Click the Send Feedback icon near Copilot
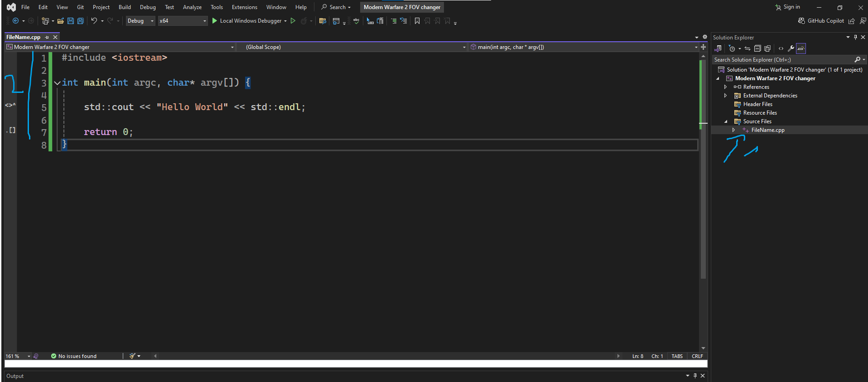Viewport: 868px width, 382px height. pyautogui.click(x=863, y=21)
